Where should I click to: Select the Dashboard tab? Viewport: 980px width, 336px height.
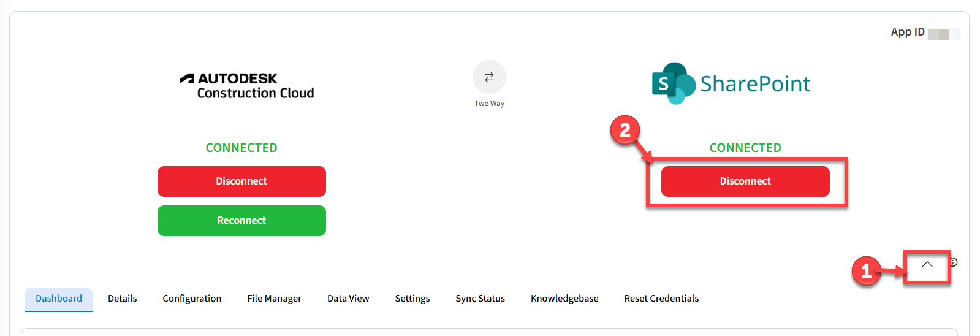point(59,299)
